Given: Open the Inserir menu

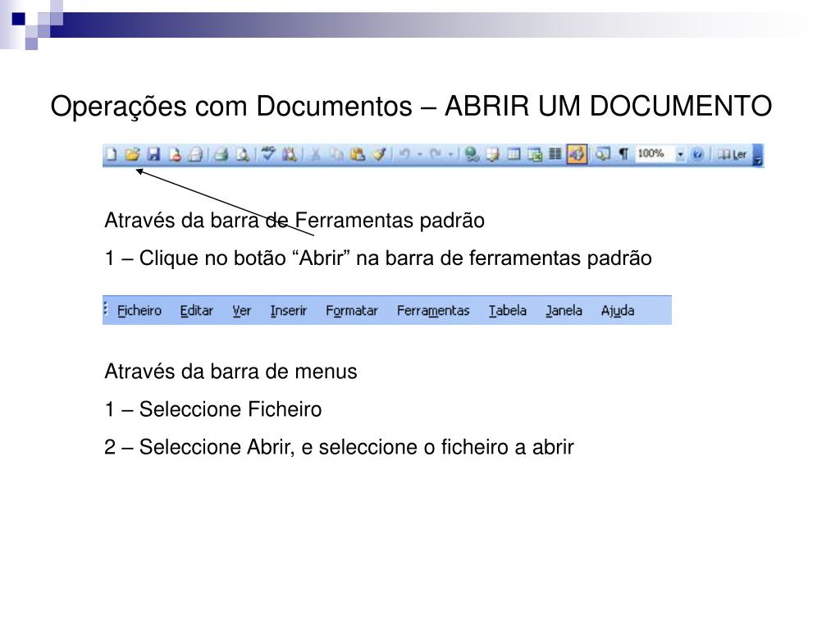Looking at the screenshot, I should (x=288, y=311).
